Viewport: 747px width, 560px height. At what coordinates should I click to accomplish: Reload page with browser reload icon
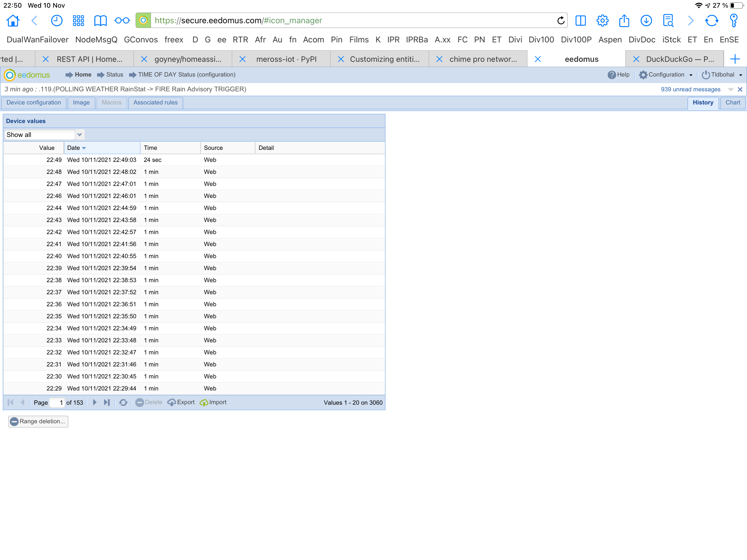tap(561, 21)
